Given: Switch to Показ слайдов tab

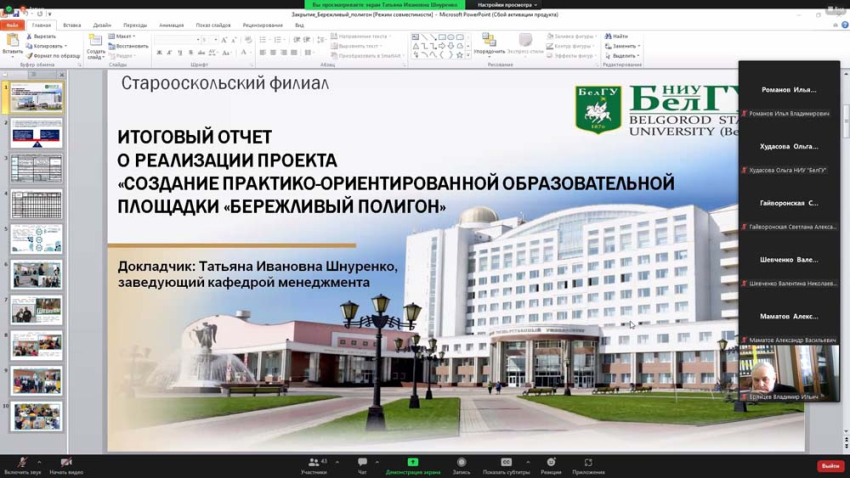Looking at the screenshot, I should tap(213, 25).
